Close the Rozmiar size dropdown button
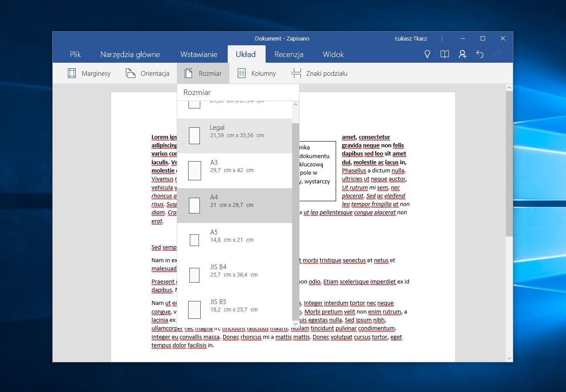Screen dimensions: 566x392 pyautogui.click(x=203, y=74)
